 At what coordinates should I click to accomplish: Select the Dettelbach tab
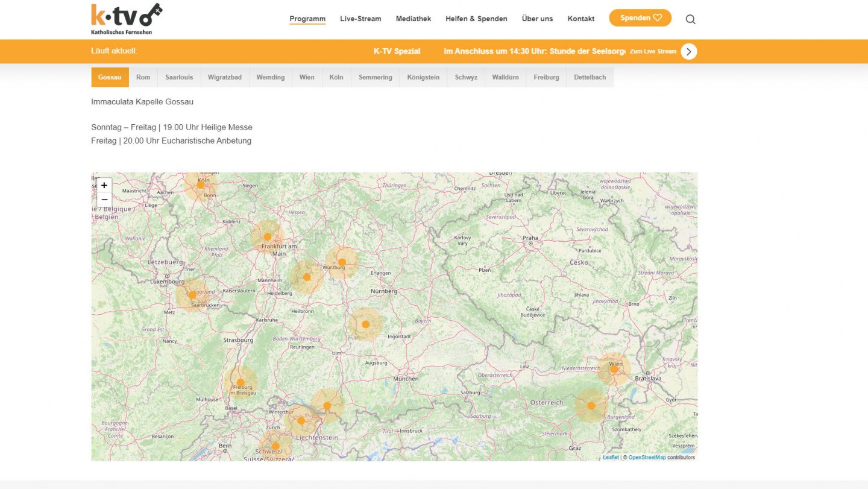[590, 77]
